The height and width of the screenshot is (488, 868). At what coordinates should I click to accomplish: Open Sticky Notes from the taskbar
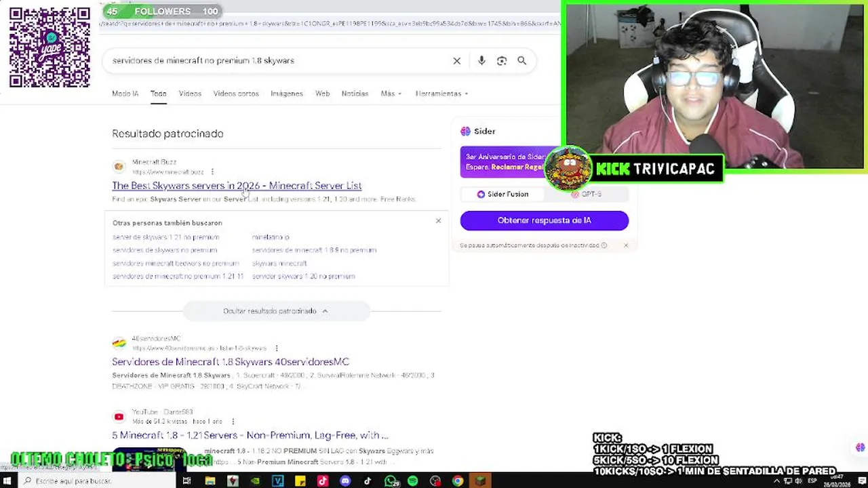tap(300, 481)
